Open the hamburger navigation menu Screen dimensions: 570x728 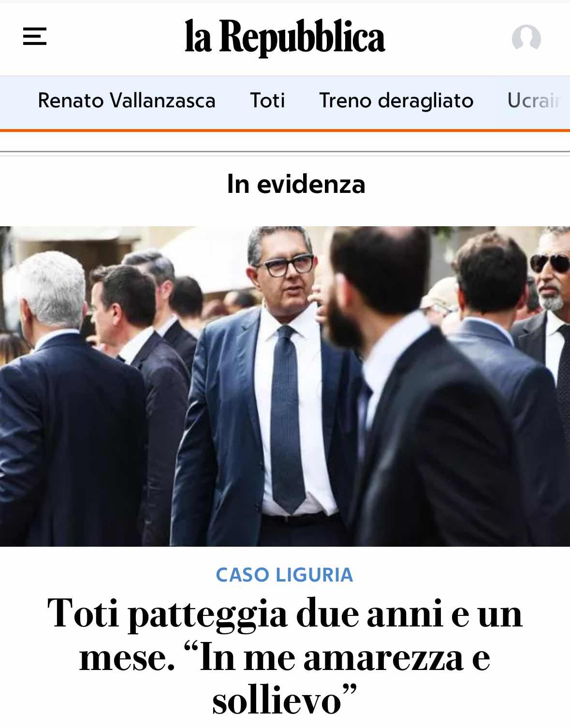pos(35,36)
